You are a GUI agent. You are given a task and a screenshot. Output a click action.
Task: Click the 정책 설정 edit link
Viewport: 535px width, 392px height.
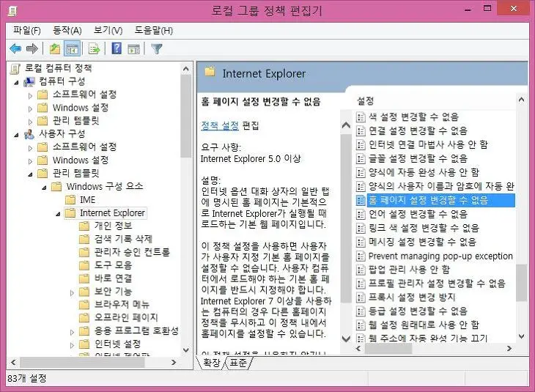click(x=220, y=126)
